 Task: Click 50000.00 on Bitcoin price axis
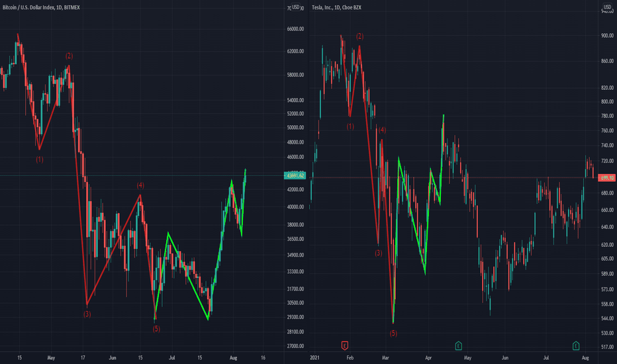tap(295, 128)
